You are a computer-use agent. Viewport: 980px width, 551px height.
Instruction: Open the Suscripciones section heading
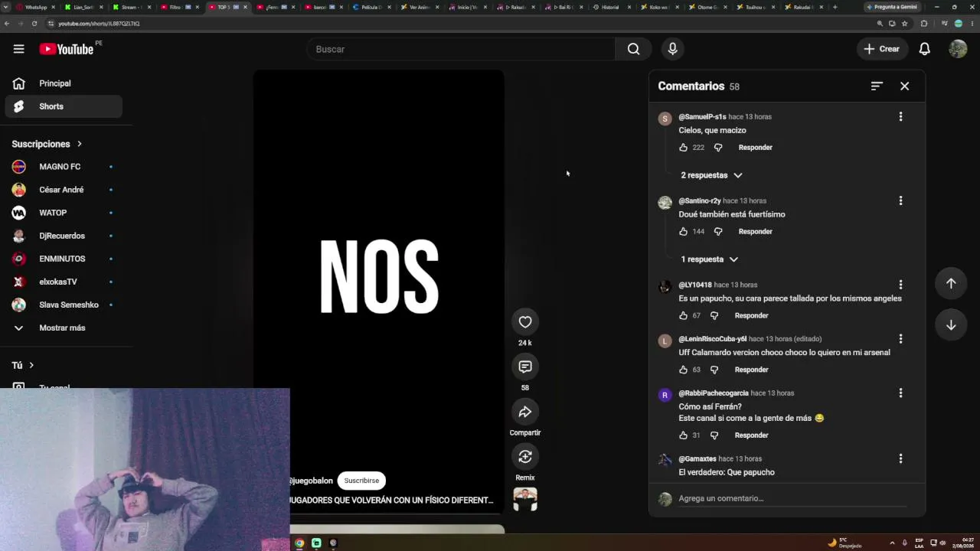click(47, 144)
